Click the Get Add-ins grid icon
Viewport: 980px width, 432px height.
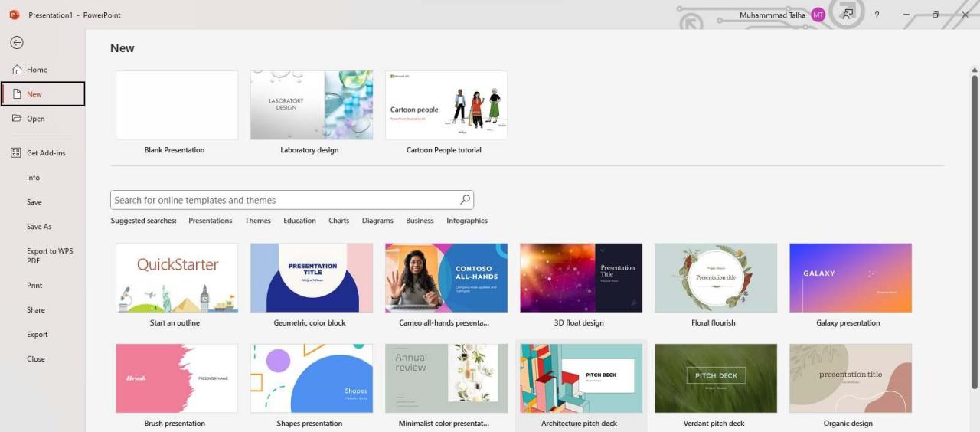(16, 153)
